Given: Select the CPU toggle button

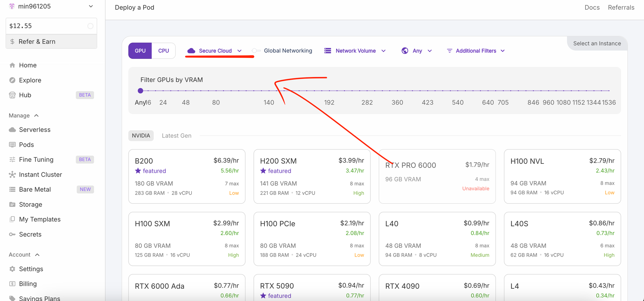Looking at the screenshot, I should 164,51.
